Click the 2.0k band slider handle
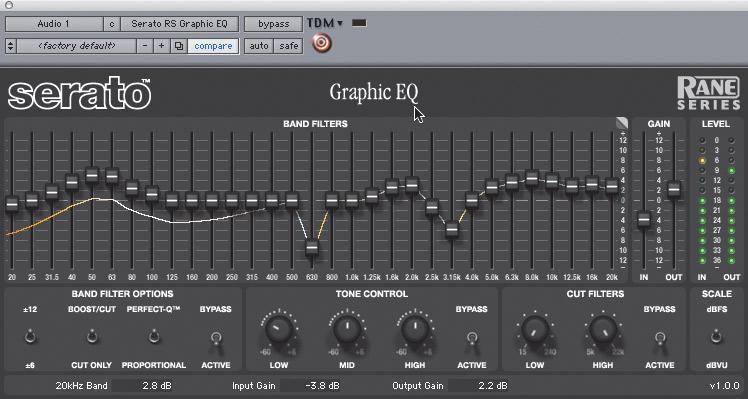 tap(412, 185)
